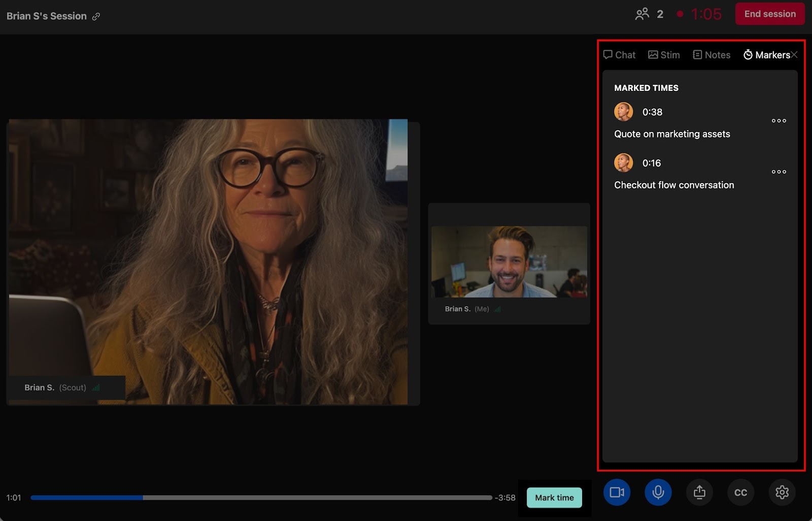Close the Markers side panel
812x521 pixels.
[795, 55]
